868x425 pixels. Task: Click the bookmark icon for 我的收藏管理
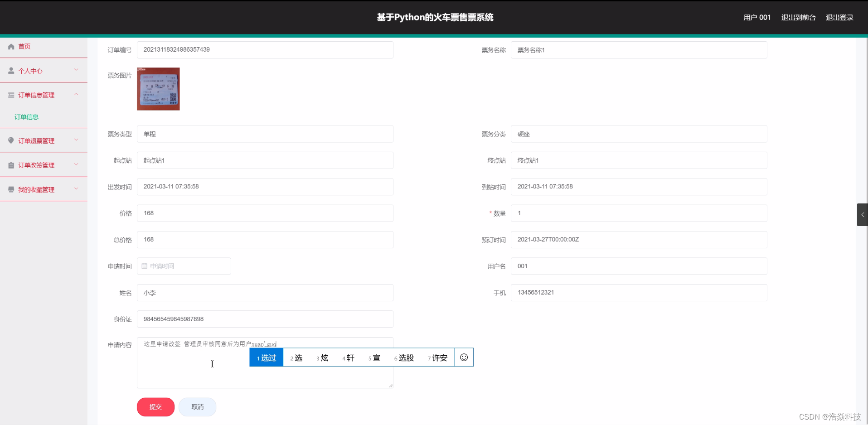click(10, 189)
